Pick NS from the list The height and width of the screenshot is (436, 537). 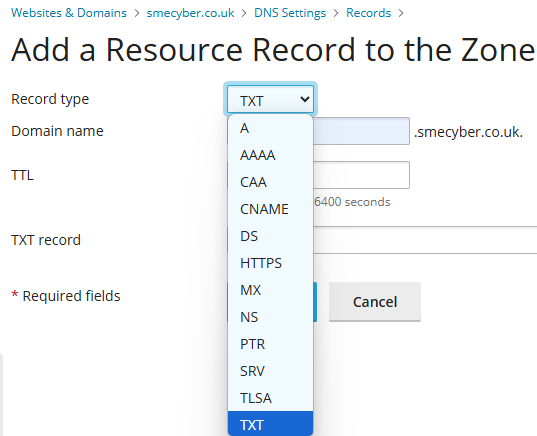(270, 317)
